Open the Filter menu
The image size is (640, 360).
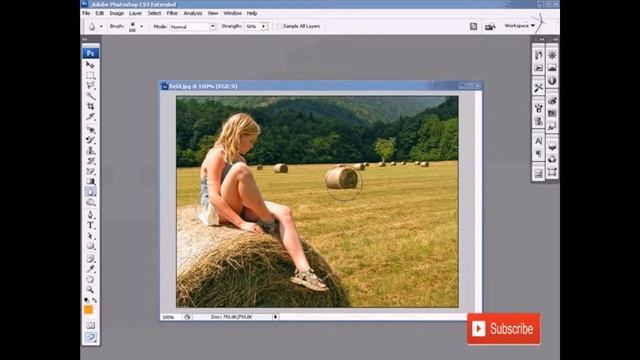point(172,13)
